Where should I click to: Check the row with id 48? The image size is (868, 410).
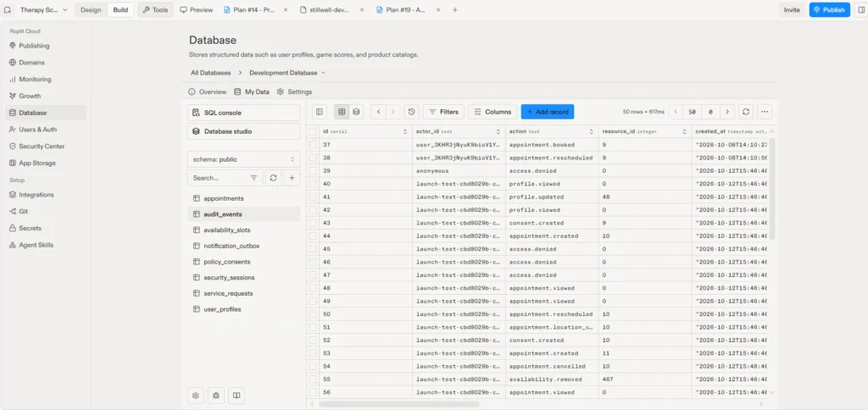coord(314,288)
